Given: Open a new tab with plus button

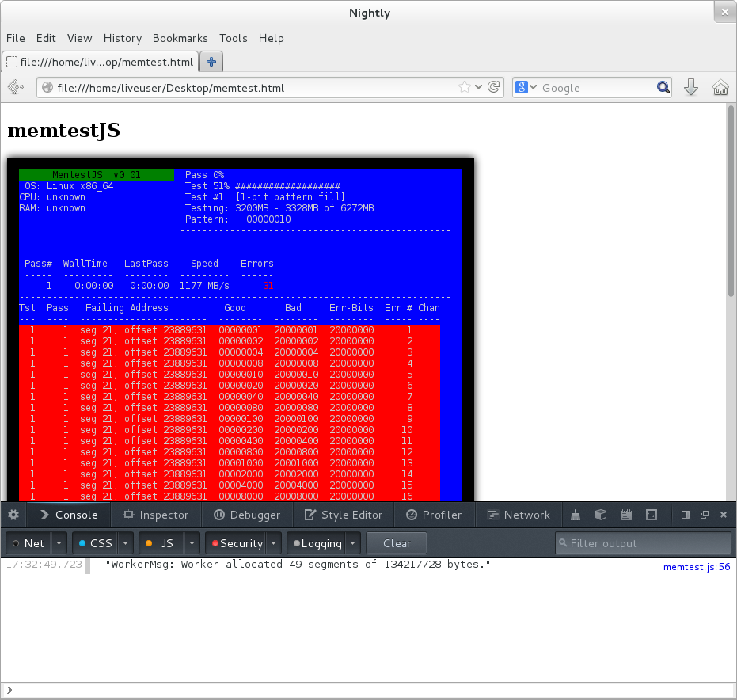Looking at the screenshot, I should click(211, 62).
